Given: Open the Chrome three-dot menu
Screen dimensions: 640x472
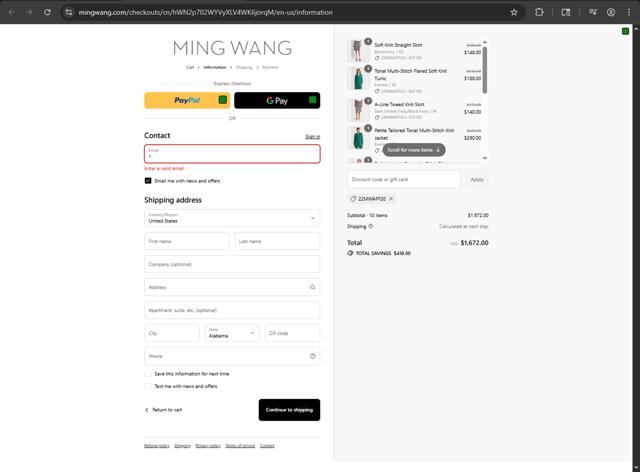Looking at the screenshot, I should tap(629, 12).
